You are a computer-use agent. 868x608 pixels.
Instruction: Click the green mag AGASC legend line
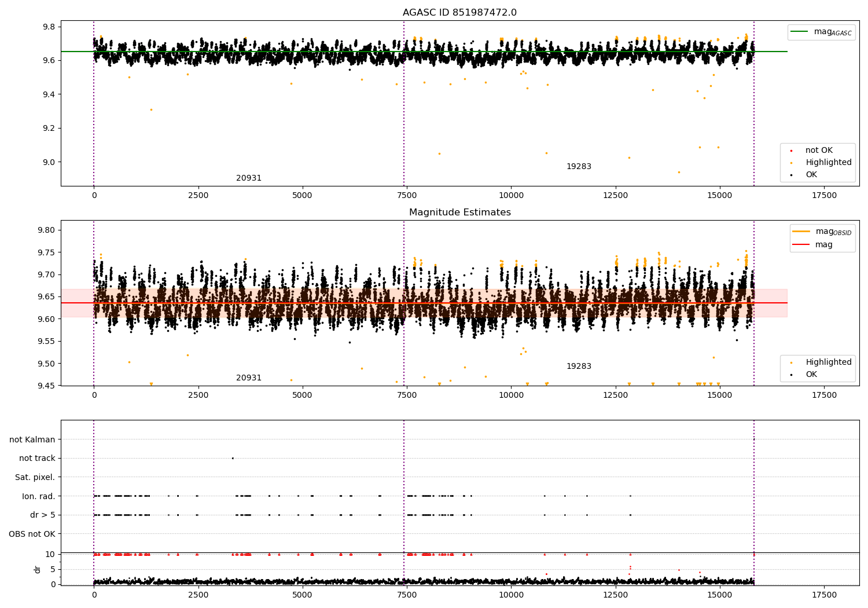click(800, 32)
